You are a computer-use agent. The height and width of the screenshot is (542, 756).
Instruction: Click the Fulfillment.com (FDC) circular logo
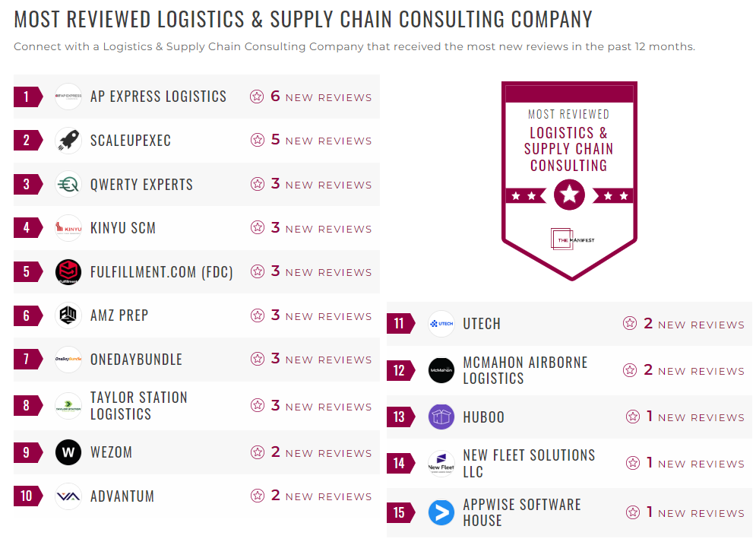tap(68, 271)
